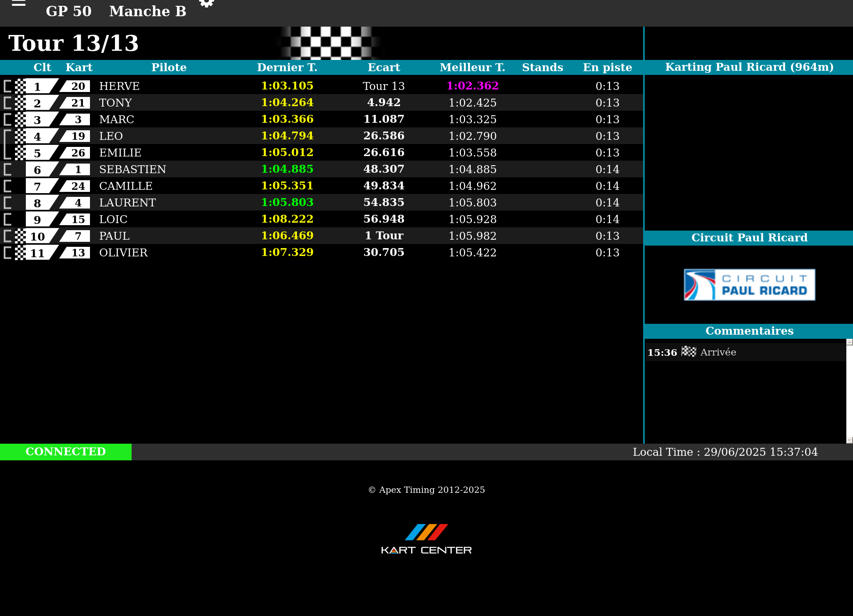The height and width of the screenshot is (616, 853).
Task: Select the GP 50 title
Action: point(68,11)
